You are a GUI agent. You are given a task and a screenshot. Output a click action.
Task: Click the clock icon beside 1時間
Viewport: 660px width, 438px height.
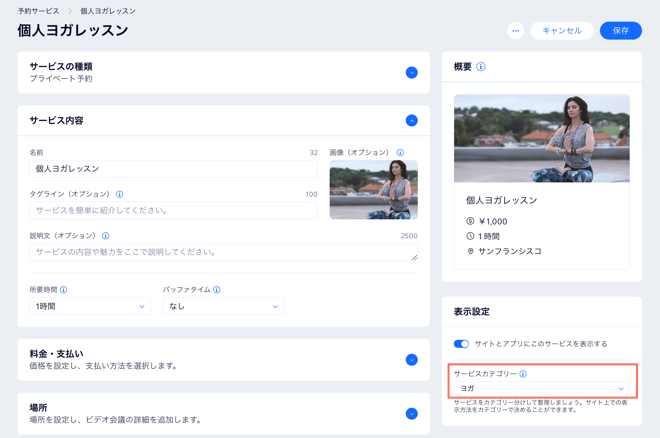470,236
